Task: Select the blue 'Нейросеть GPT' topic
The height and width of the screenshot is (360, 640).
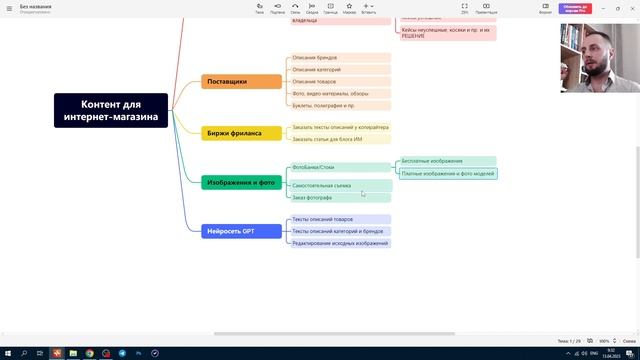Action: pos(242,231)
